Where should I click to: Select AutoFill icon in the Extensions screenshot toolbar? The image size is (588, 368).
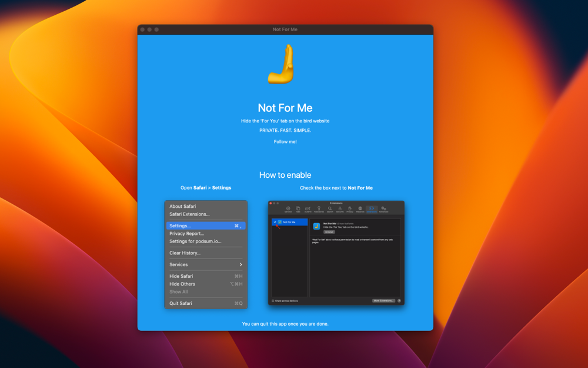[x=308, y=209]
